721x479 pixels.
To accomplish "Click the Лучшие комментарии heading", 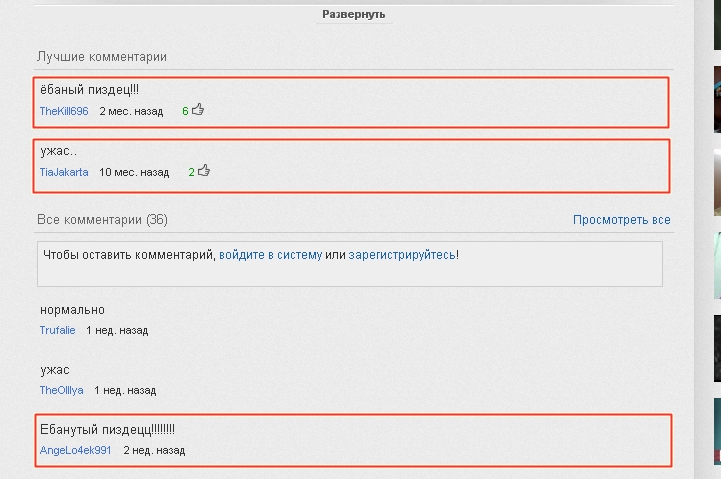I will click(x=101, y=57).
